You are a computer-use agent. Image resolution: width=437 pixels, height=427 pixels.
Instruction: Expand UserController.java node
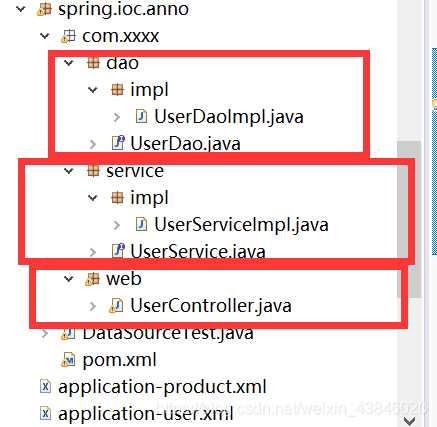tap(93, 306)
